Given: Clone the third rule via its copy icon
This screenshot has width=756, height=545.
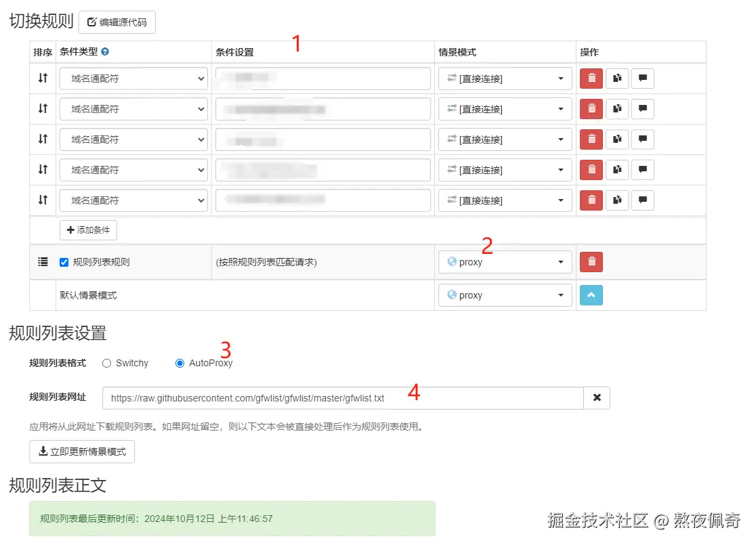Looking at the screenshot, I should (617, 139).
